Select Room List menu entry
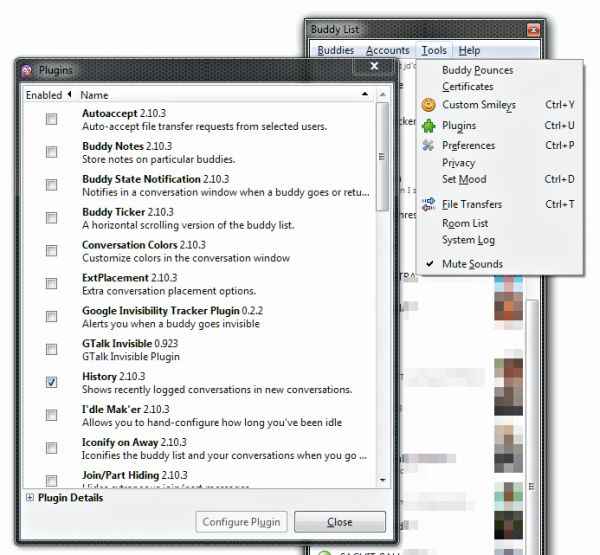The height and width of the screenshot is (555, 600). [x=500, y=223]
